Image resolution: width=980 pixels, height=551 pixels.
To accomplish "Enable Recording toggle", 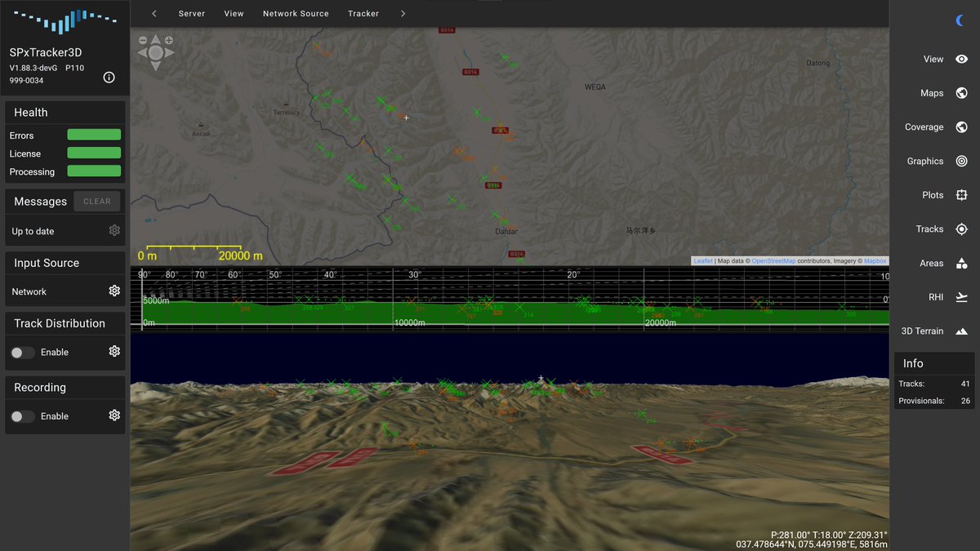I will [23, 415].
